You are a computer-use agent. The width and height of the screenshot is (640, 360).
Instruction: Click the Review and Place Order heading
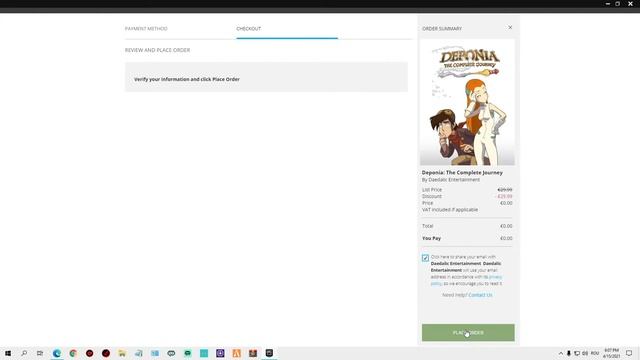point(158,50)
